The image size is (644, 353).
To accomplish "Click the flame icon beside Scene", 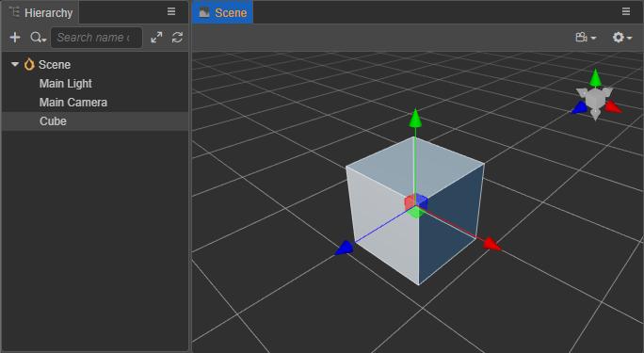I will [x=29, y=64].
